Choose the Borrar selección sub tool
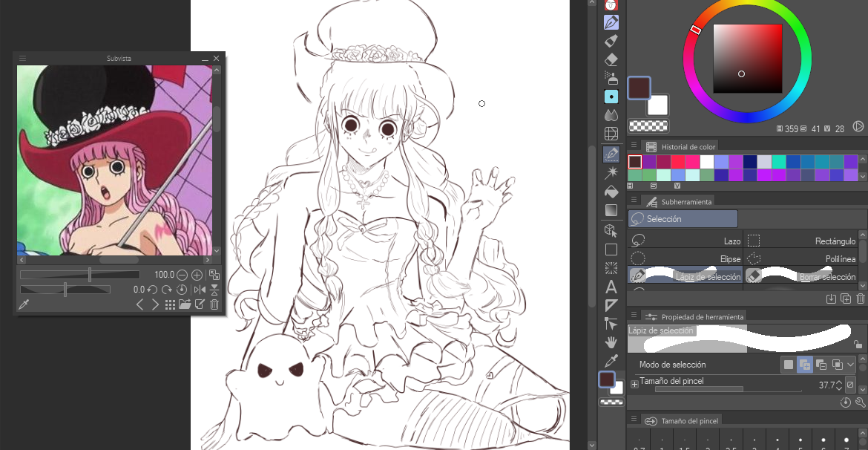Viewport: 868px width, 450px height. [800, 276]
